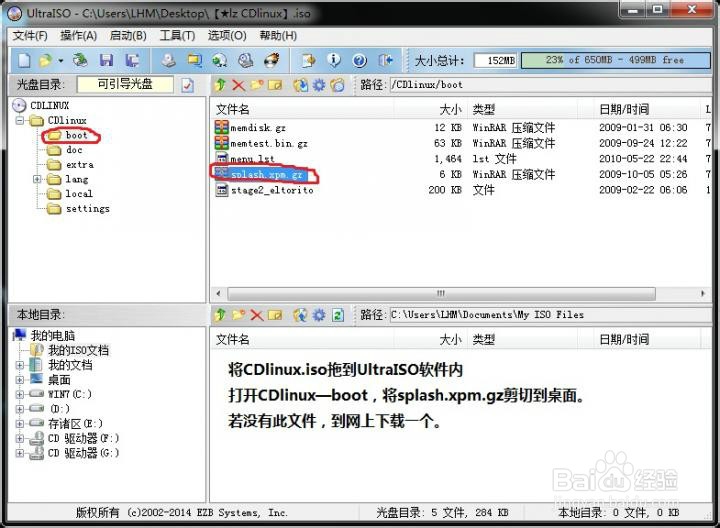Select the menu.lst file
720x528 pixels.
(252, 159)
